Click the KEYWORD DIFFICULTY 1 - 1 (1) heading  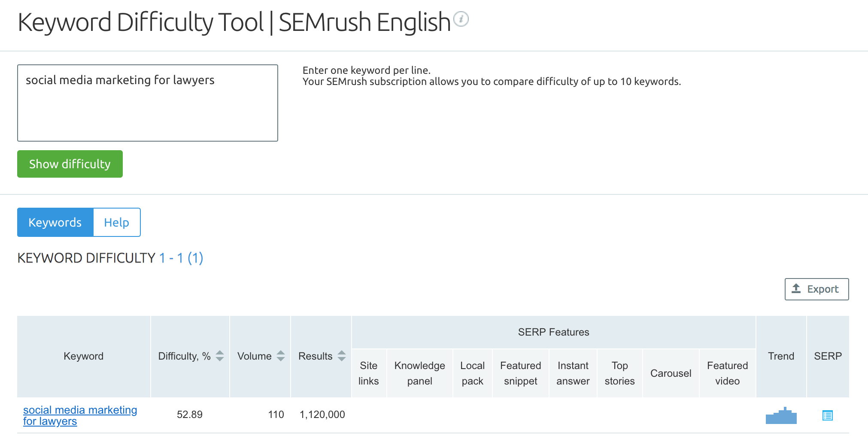tap(110, 258)
